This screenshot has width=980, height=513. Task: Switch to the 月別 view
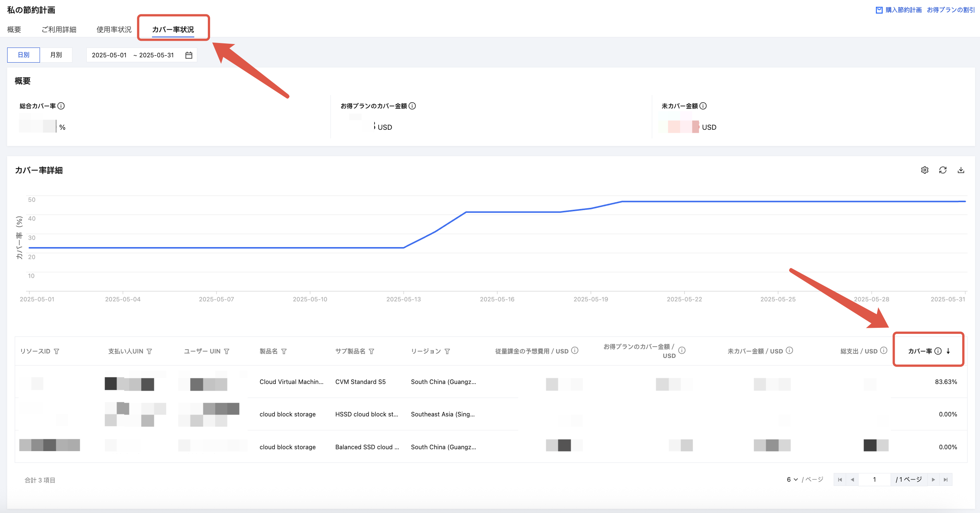(x=56, y=55)
